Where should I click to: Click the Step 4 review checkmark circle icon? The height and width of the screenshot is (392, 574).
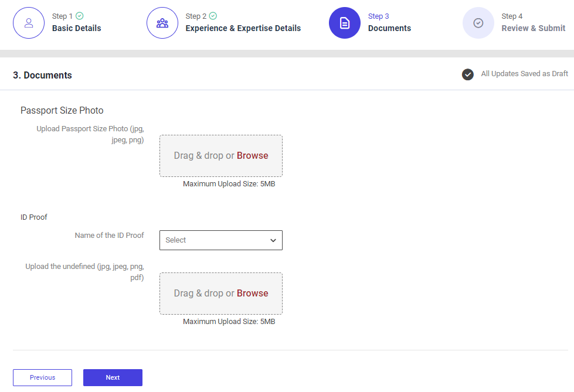pos(478,23)
